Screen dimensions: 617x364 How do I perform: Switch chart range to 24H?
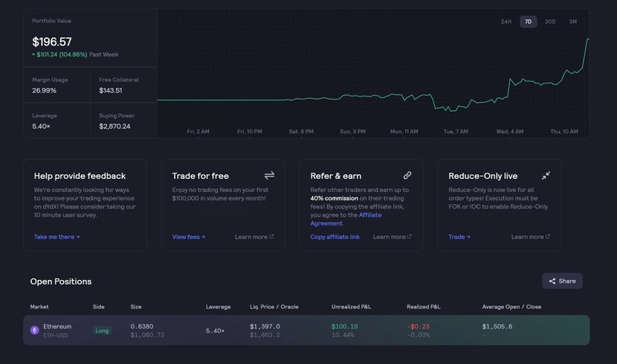point(506,22)
